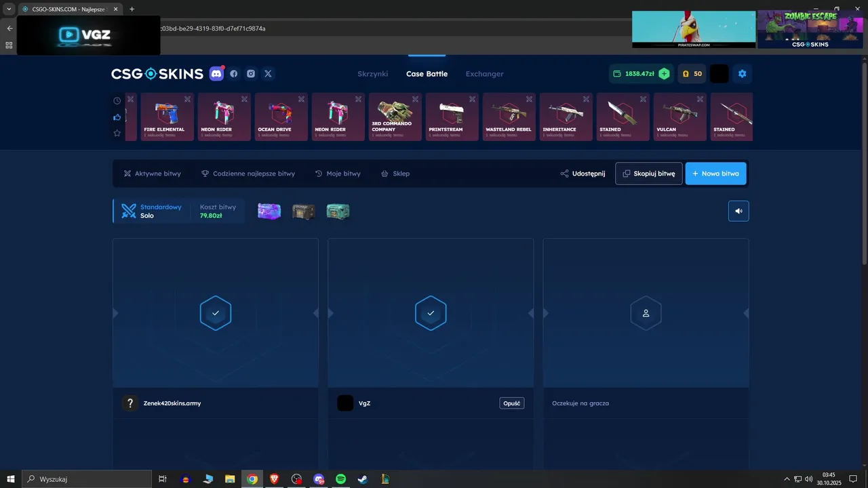Open a new browser tab
Viewport: 868px width, 488px height.
pyautogui.click(x=132, y=9)
